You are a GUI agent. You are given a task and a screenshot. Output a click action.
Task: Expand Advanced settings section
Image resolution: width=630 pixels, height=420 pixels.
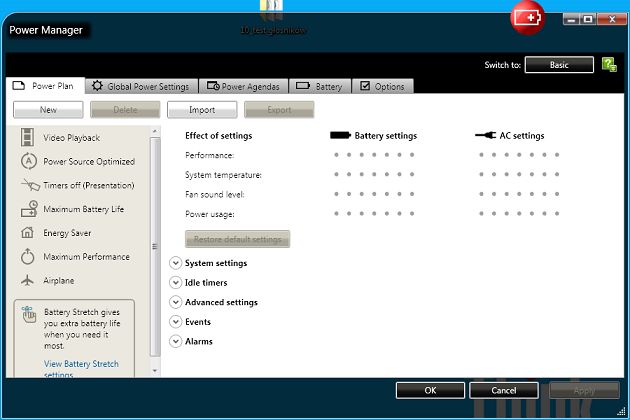(x=175, y=302)
